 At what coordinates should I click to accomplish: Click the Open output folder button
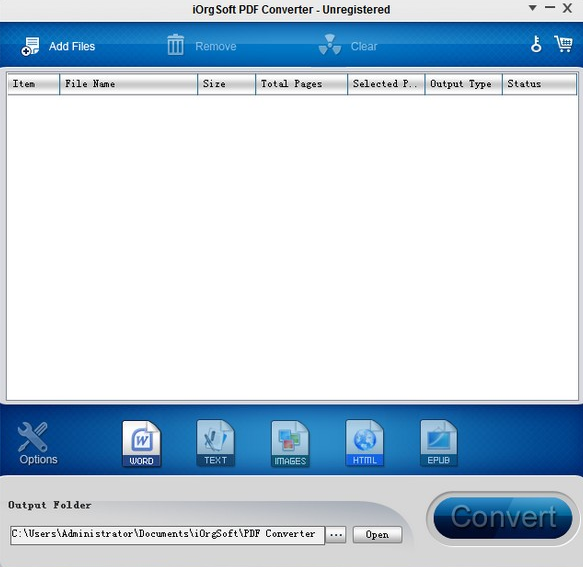tap(377, 535)
